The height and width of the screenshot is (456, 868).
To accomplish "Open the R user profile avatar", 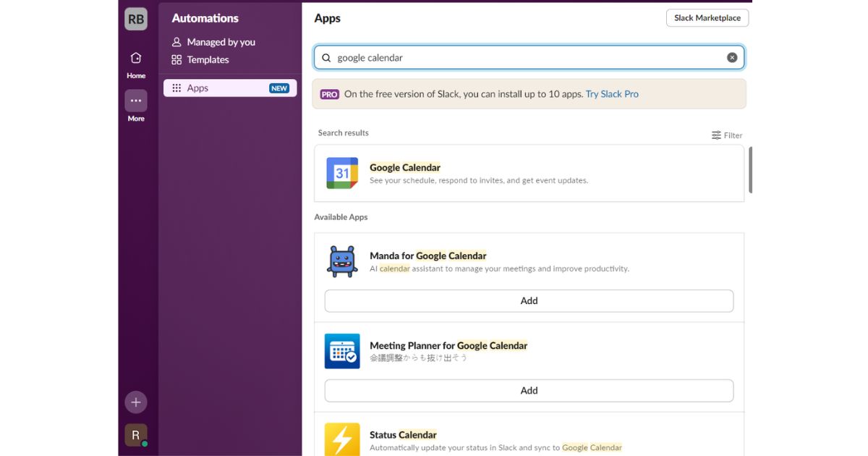I will (136, 435).
